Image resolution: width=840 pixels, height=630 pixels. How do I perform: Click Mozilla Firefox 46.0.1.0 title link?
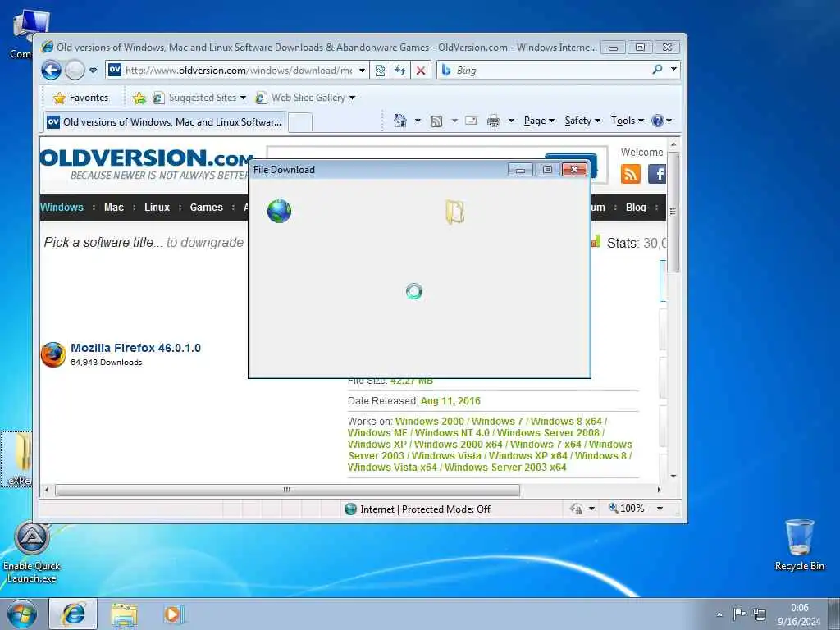coord(135,348)
